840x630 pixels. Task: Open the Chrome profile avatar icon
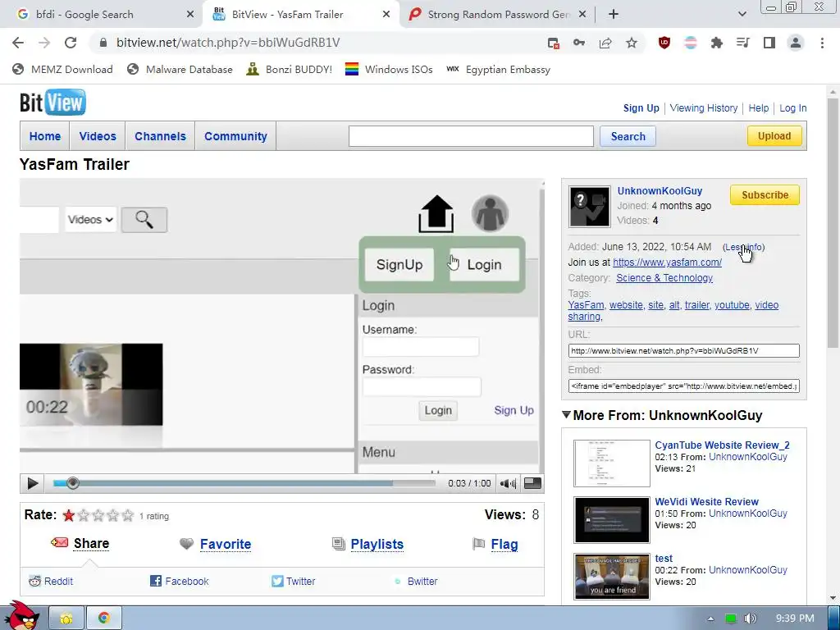click(x=796, y=43)
